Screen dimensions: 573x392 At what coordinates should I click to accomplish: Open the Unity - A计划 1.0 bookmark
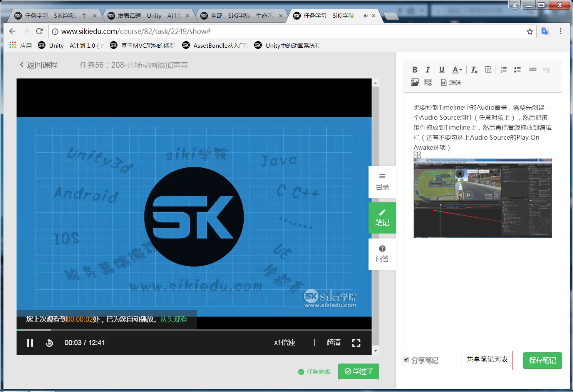pos(71,45)
